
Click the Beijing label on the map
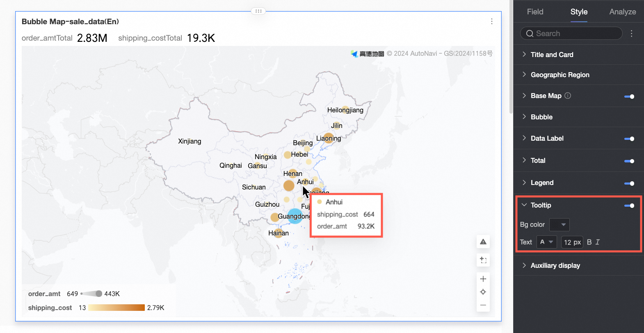303,143
